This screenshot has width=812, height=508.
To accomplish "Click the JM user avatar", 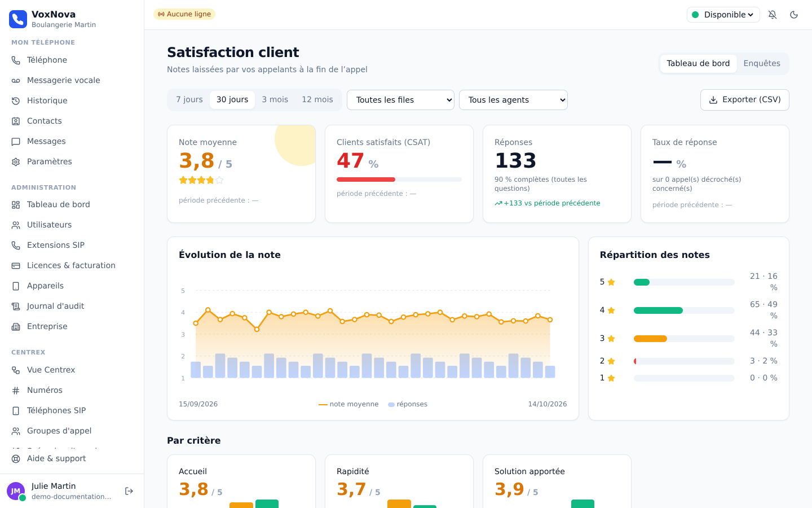I will (x=16, y=491).
